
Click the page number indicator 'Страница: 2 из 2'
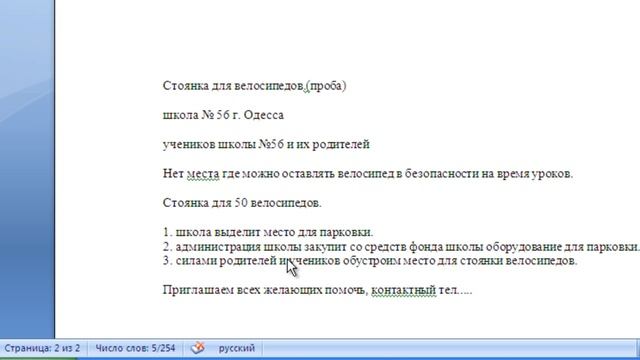pyautogui.click(x=42, y=348)
